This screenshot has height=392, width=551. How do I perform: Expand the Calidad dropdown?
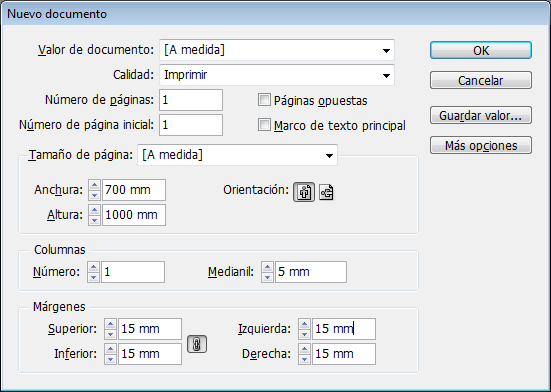[277, 75]
